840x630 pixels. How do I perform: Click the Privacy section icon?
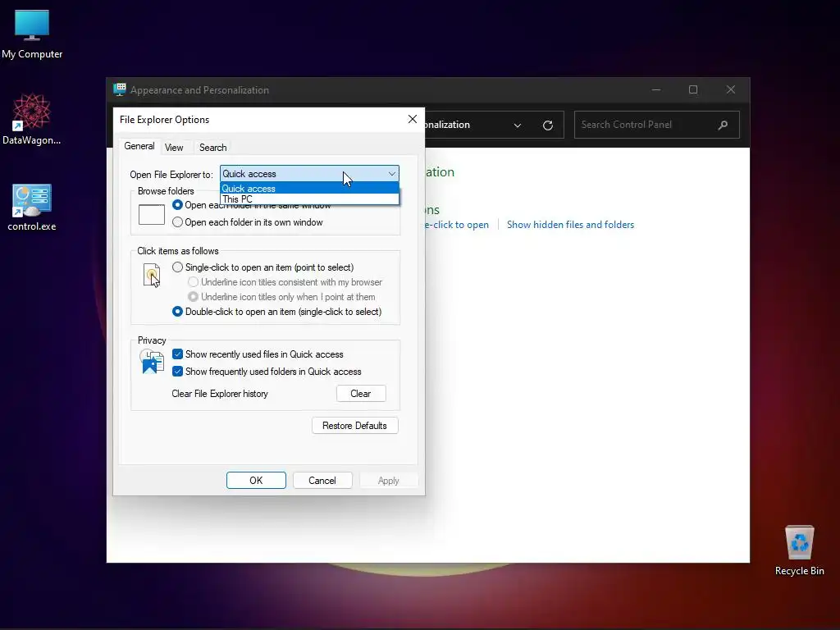click(x=152, y=361)
